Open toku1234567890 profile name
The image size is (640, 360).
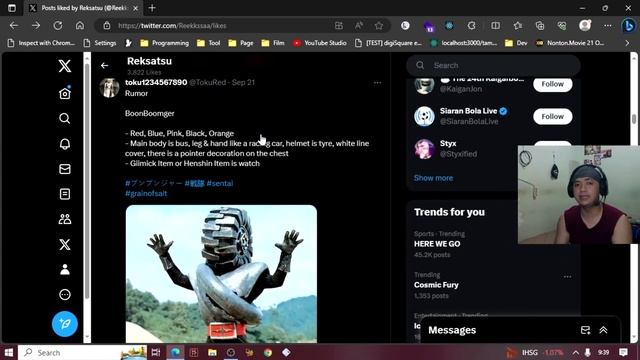point(156,82)
